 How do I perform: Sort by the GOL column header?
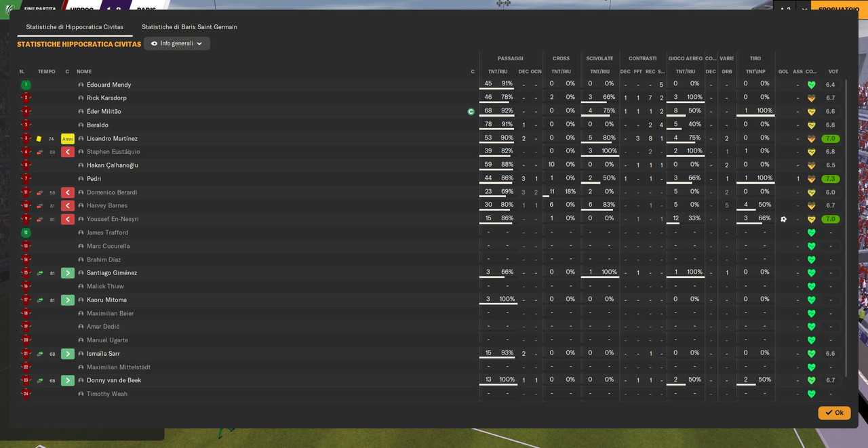tap(783, 72)
